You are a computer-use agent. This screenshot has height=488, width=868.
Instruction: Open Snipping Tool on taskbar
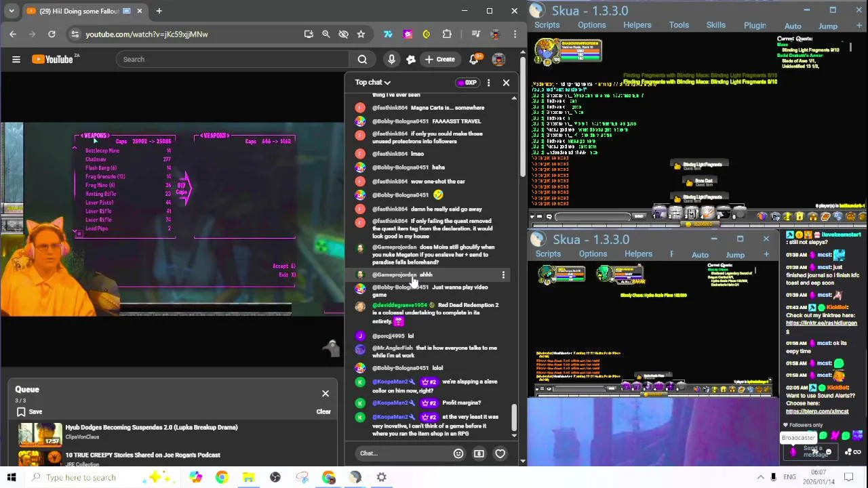(302, 477)
